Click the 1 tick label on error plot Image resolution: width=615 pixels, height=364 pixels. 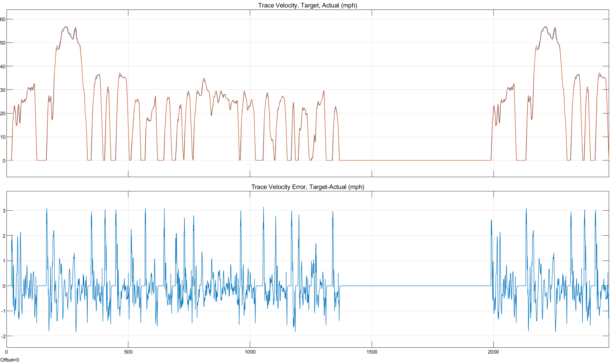pos(4,261)
